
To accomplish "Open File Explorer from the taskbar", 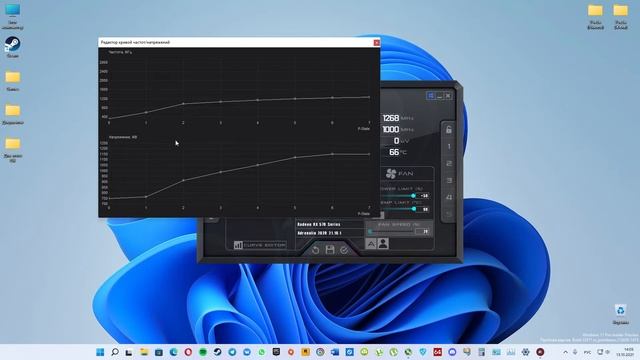I will (x=144, y=352).
